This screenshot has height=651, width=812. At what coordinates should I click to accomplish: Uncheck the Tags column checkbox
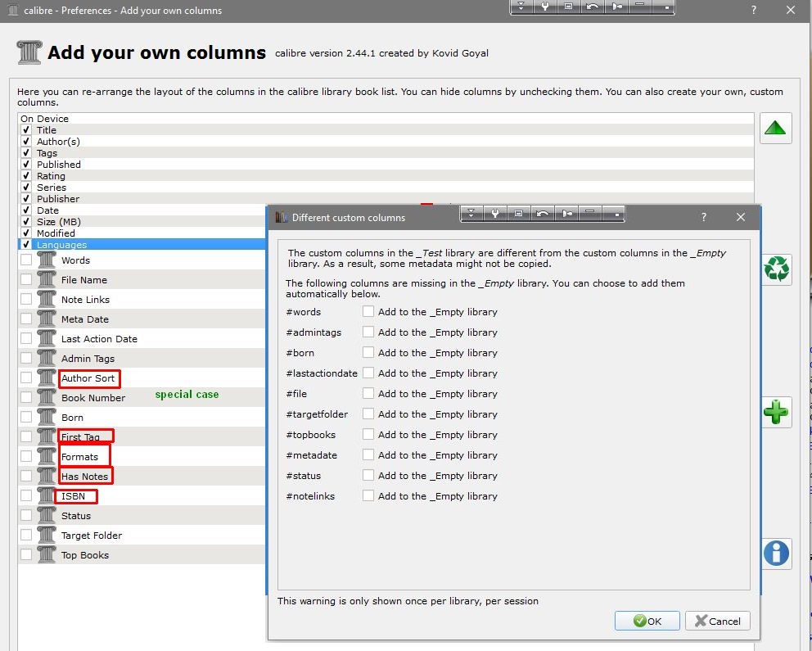(26, 152)
